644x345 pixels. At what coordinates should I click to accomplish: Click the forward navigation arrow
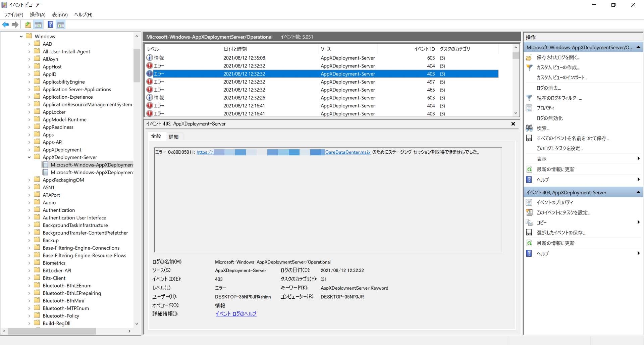point(15,24)
